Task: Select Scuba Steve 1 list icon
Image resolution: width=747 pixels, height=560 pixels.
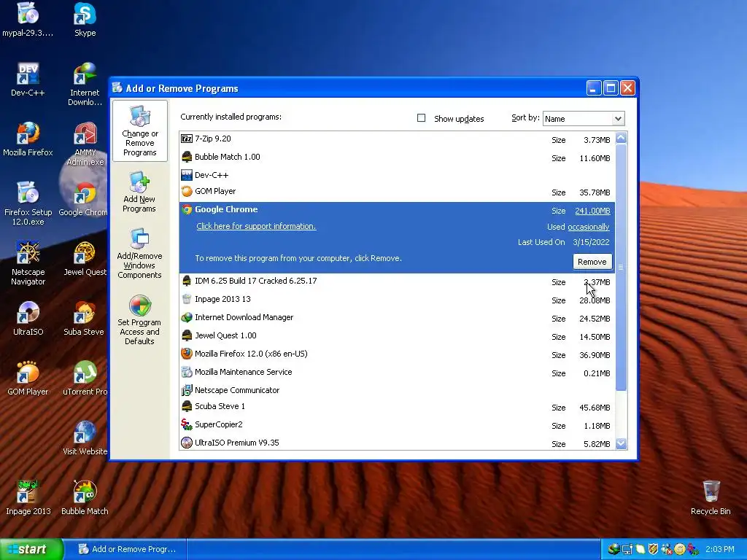Action: pos(187,406)
